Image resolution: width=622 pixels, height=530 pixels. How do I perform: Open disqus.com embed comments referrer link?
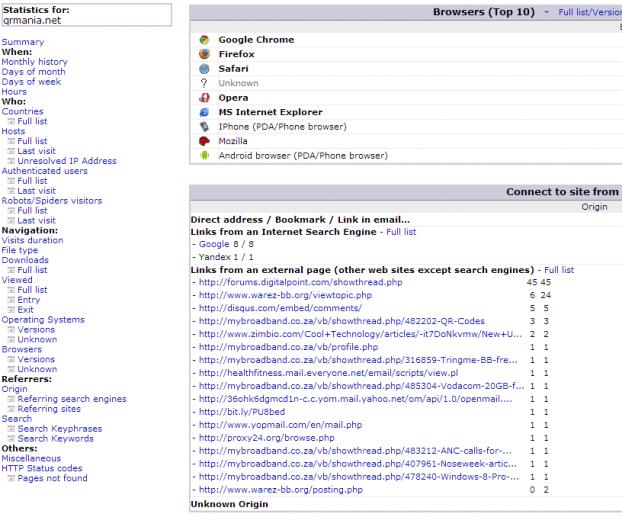pos(280,308)
